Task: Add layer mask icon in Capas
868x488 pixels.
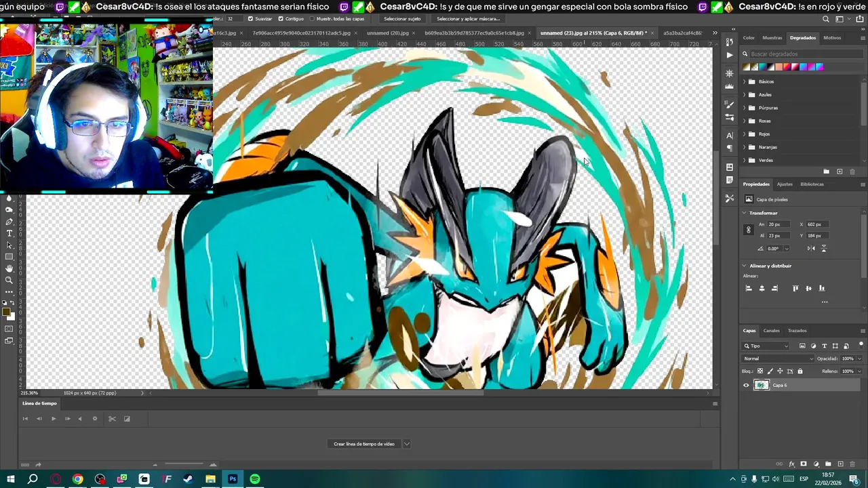Action: coord(804,464)
